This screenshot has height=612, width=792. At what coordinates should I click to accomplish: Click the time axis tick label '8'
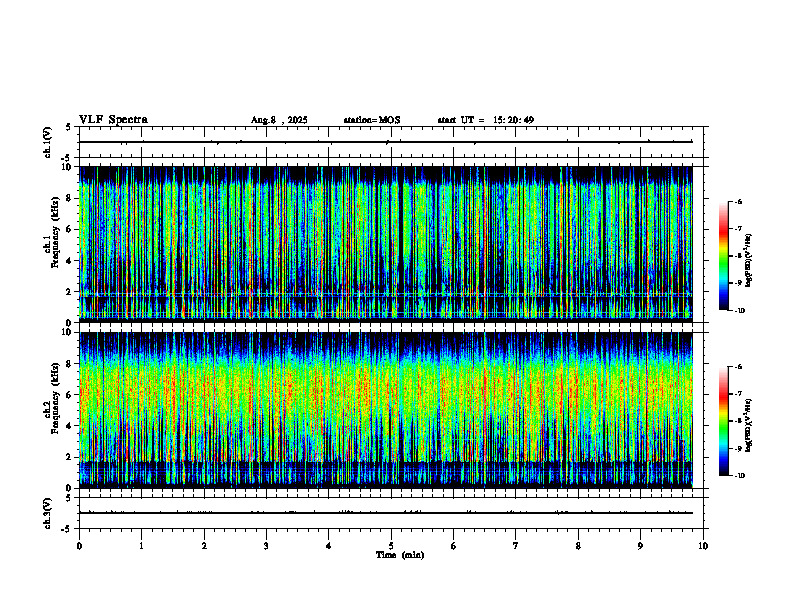click(x=578, y=546)
